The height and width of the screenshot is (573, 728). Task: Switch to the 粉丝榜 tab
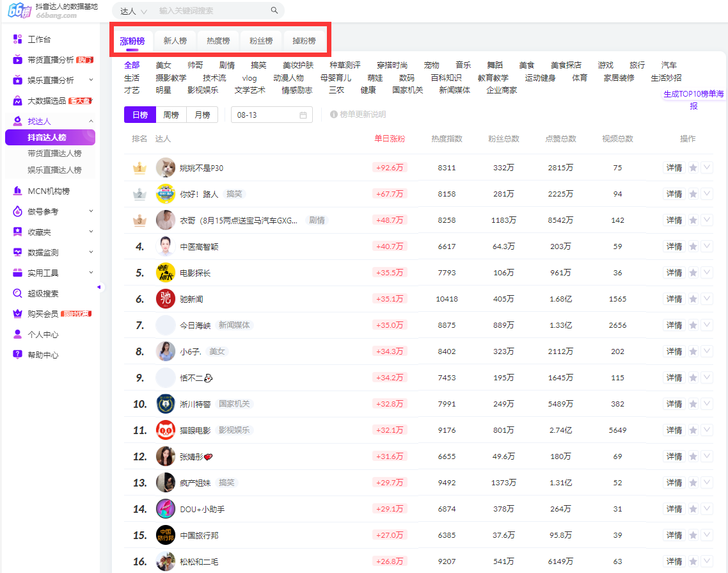261,41
